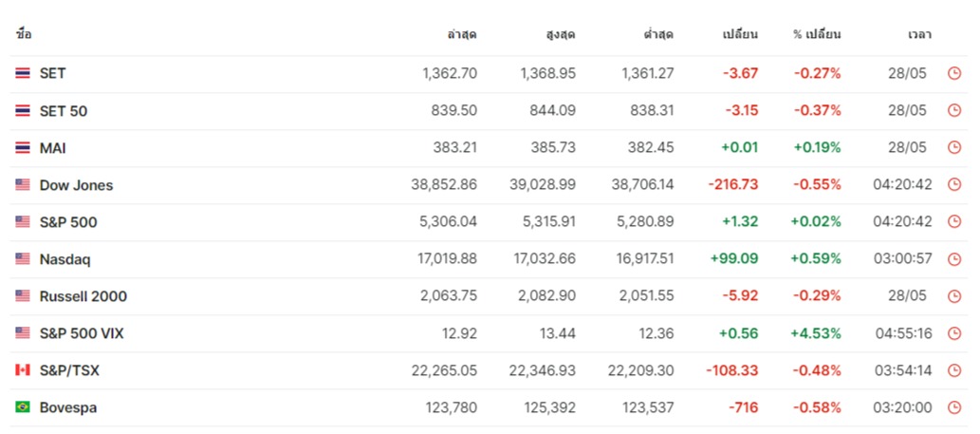Open the SET index link

click(52, 73)
